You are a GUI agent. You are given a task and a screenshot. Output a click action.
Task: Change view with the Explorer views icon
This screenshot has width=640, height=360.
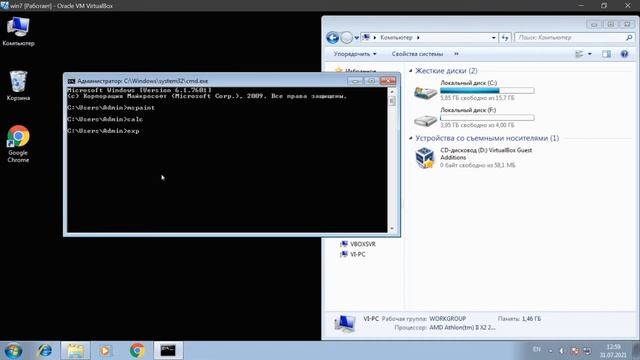point(579,54)
